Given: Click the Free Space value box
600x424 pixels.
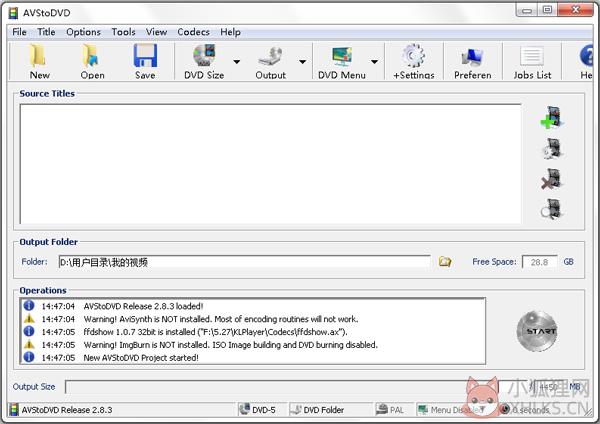Looking at the screenshot, I should pyautogui.click(x=540, y=262).
